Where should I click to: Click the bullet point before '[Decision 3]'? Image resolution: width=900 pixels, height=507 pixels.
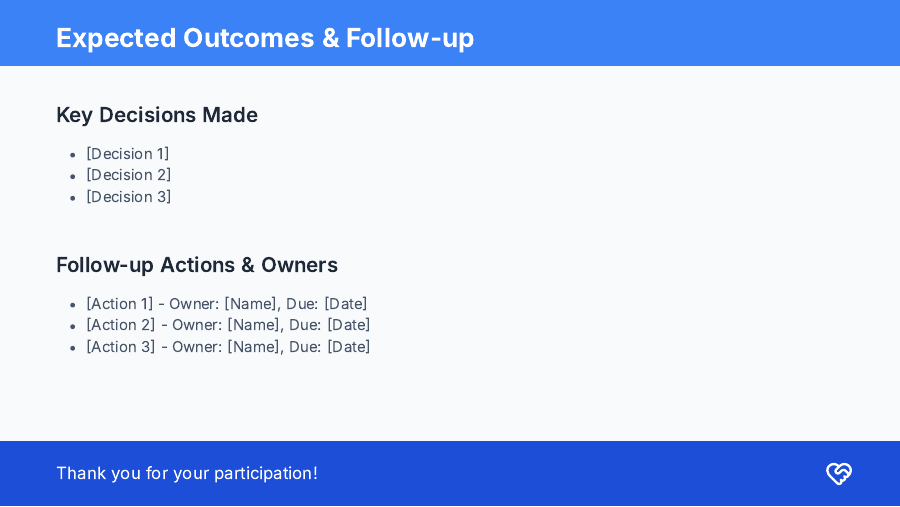pos(73,198)
